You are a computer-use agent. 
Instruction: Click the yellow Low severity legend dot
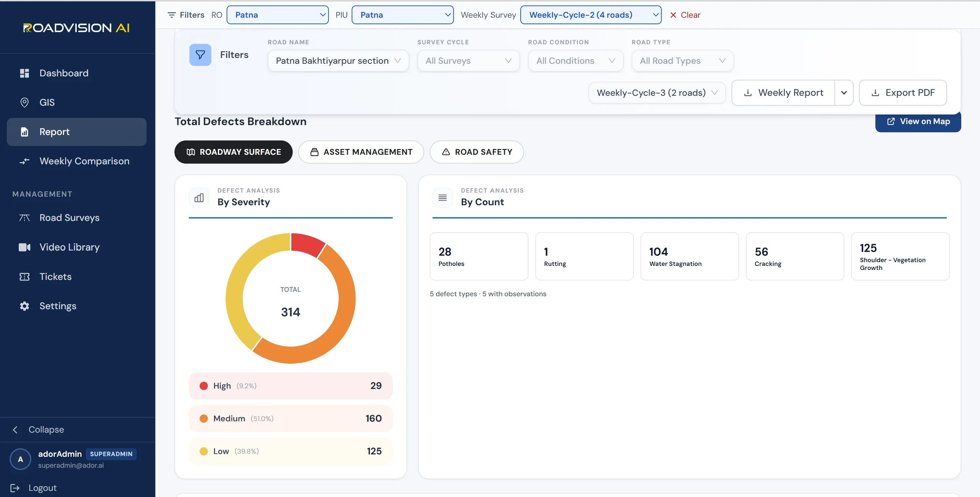coord(203,451)
